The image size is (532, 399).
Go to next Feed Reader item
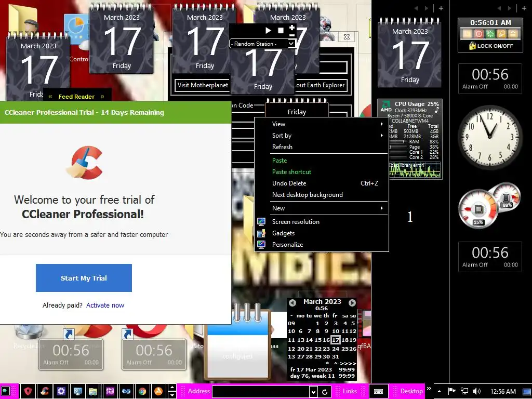click(102, 96)
